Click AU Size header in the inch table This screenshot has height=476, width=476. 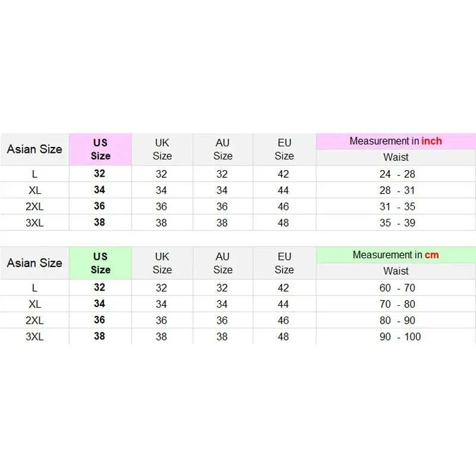[223, 149]
